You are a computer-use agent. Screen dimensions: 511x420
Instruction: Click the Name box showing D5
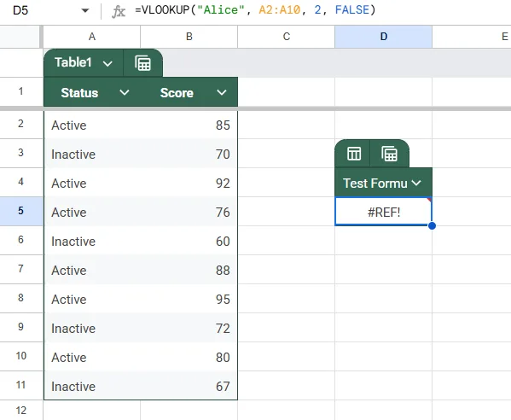pos(20,10)
